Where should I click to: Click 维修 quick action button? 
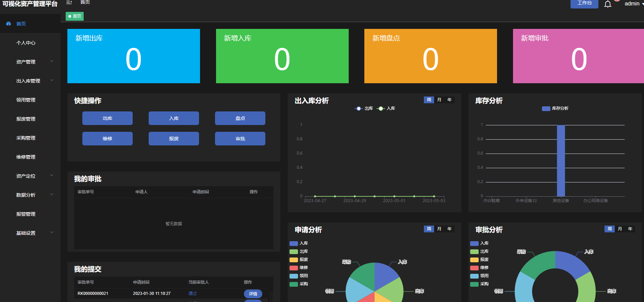click(108, 139)
